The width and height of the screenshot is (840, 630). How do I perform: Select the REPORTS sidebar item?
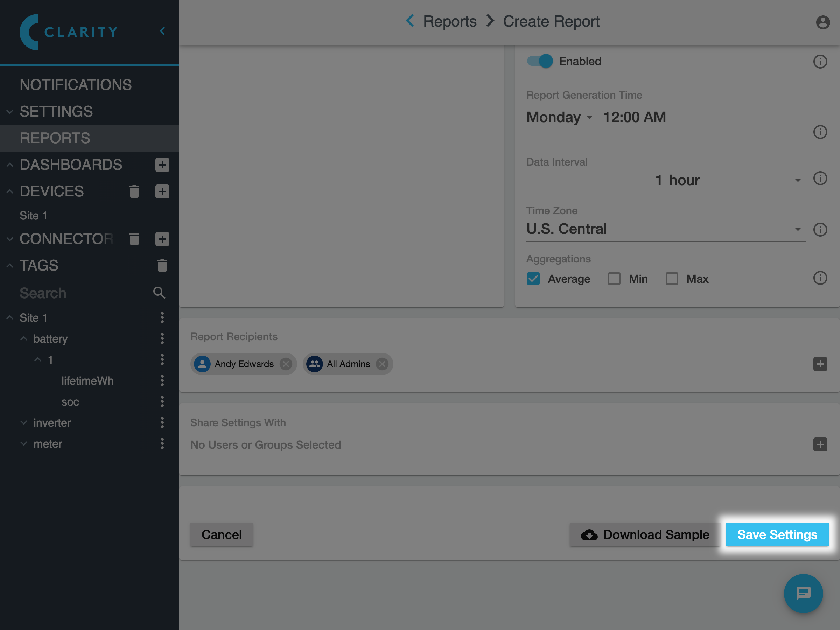click(x=55, y=138)
